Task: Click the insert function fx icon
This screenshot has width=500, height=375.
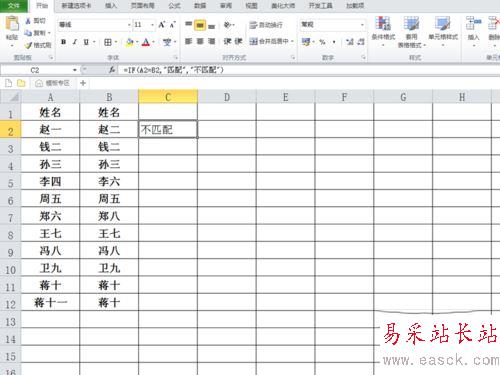Action: pos(112,70)
